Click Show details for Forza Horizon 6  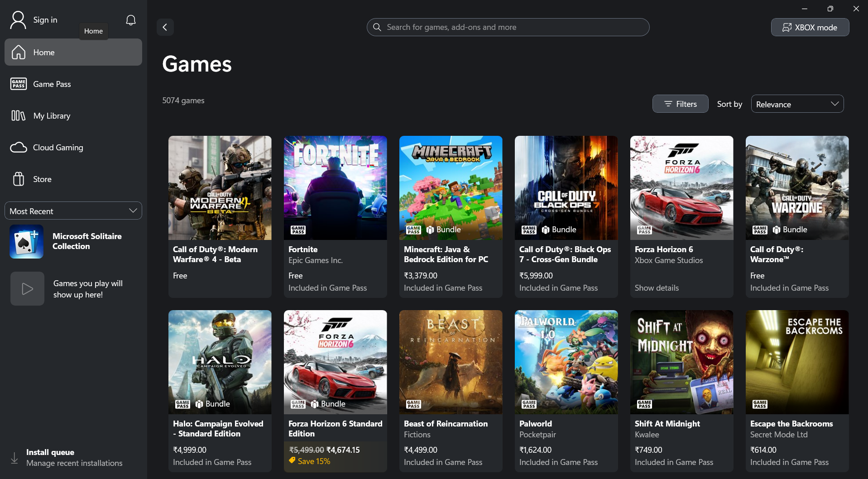click(x=657, y=288)
